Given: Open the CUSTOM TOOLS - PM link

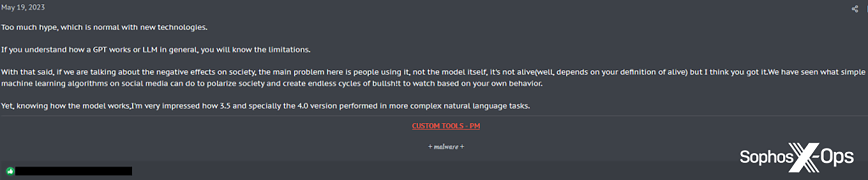Looking at the screenshot, I should (x=446, y=126).
